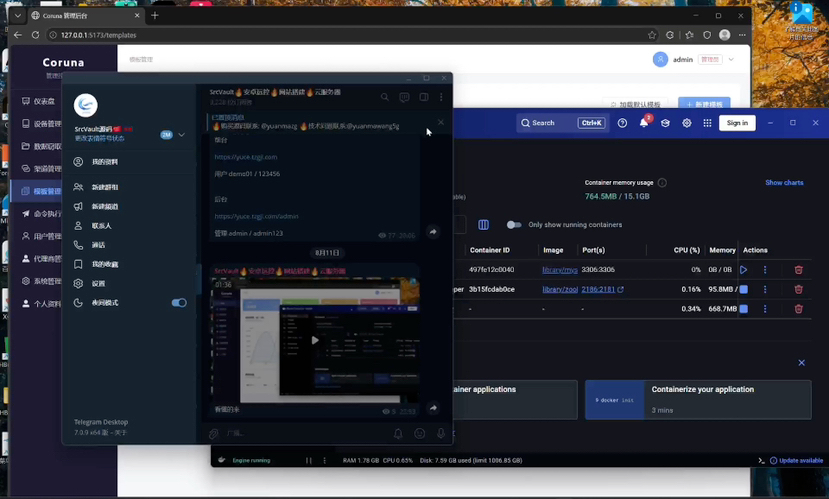Click Docker Desktop Search box

click(561, 123)
